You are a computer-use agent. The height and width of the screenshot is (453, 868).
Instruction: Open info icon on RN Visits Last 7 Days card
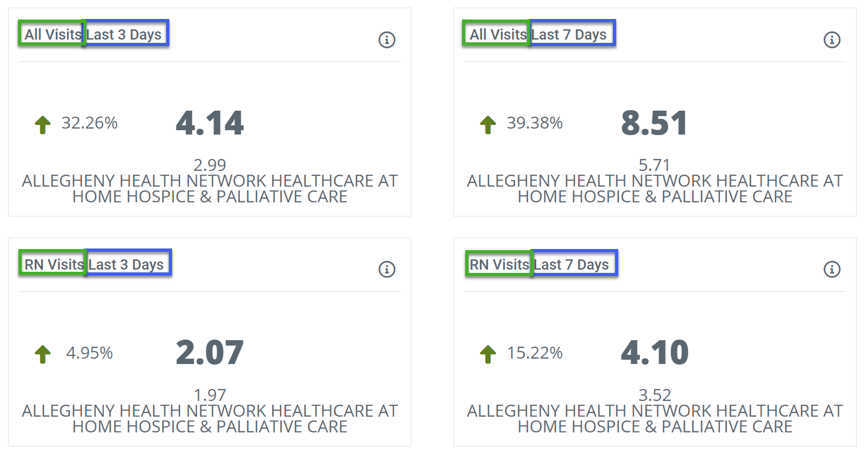(x=832, y=269)
